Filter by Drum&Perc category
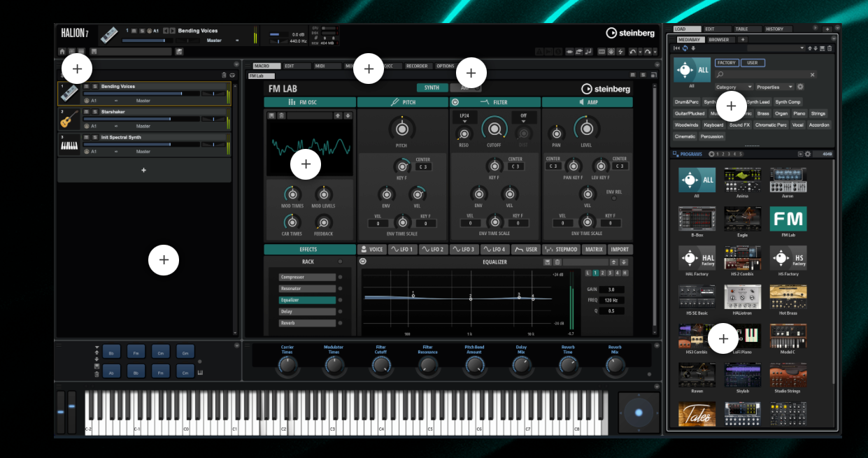The height and width of the screenshot is (458, 868). tap(687, 102)
